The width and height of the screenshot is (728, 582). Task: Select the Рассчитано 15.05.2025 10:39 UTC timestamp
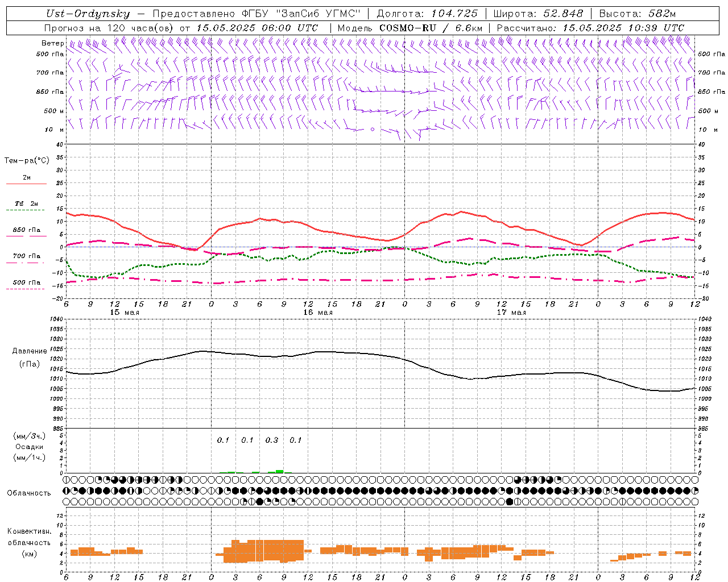point(590,28)
